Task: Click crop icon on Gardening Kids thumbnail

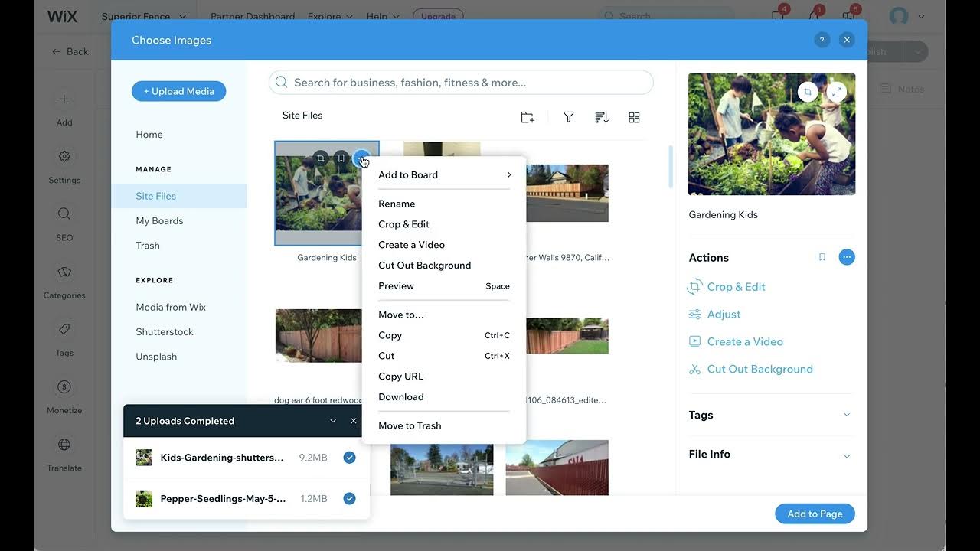Action: click(320, 158)
